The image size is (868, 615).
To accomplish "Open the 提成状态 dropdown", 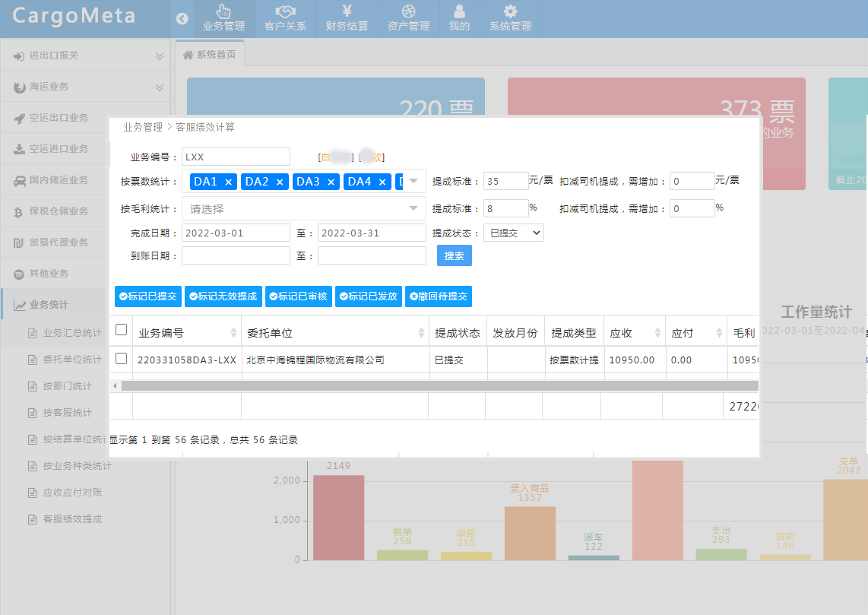I will (x=513, y=233).
